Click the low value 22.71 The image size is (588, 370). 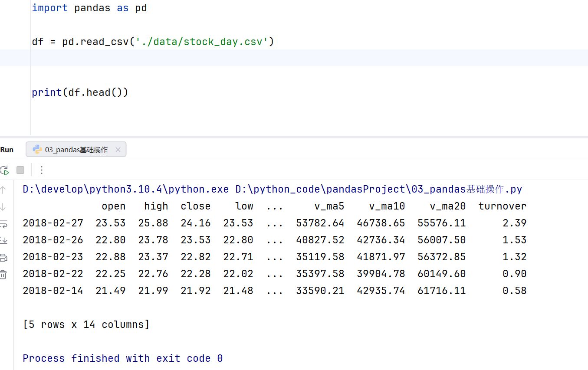coord(238,257)
